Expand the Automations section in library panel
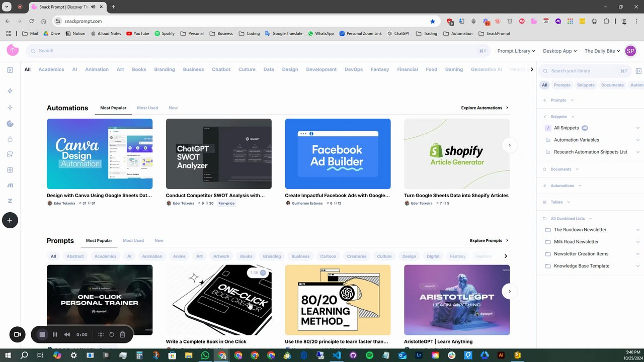644x362 pixels. [580, 186]
